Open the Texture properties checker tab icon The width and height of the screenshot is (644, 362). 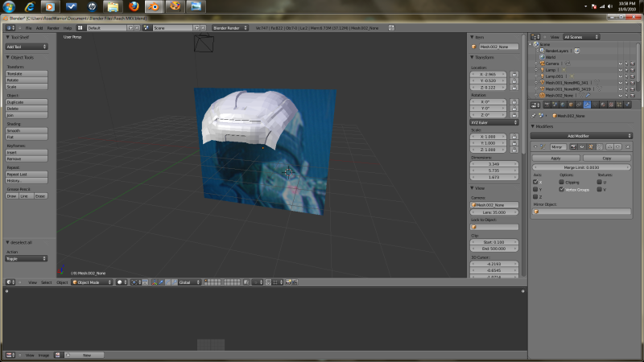pyautogui.click(x=611, y=105)
